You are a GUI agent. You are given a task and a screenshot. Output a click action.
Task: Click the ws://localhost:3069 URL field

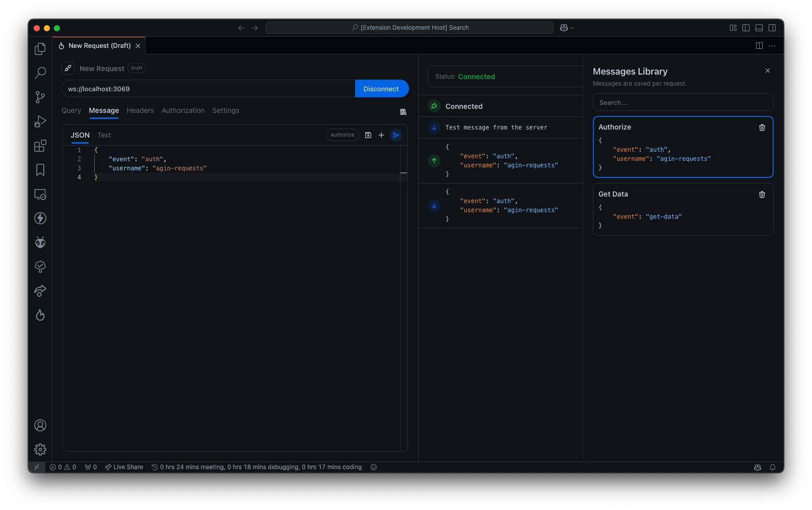pyautogui.click(x=208, y=89)
